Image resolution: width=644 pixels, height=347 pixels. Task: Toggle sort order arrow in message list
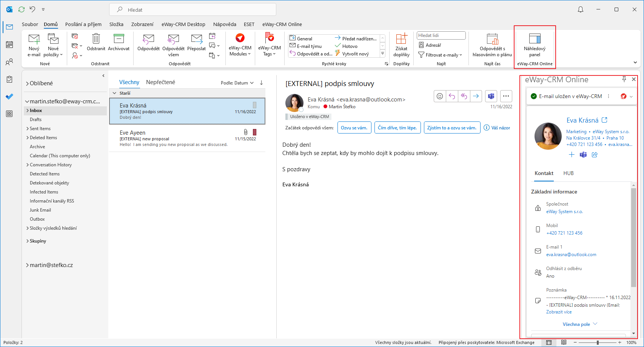(261, 83)
